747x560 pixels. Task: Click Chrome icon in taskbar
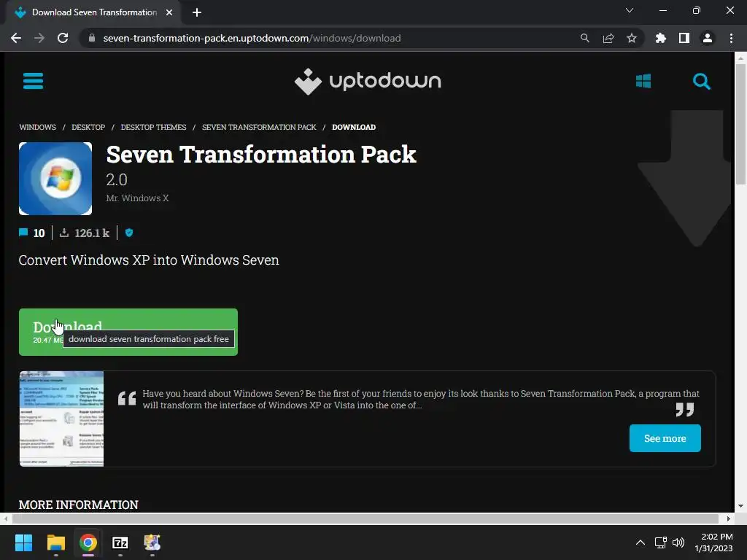pos(88,542)
